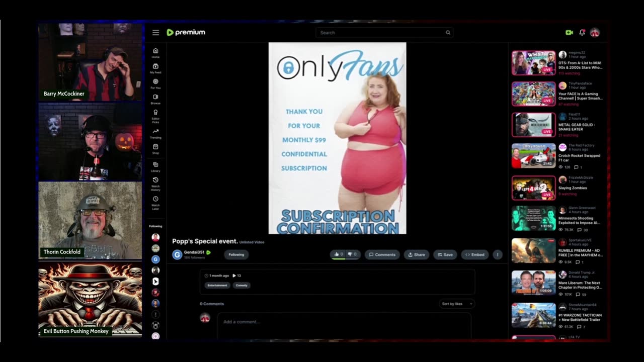Open Watch History in sidebar
644x362 pixels.
(155, 184)
